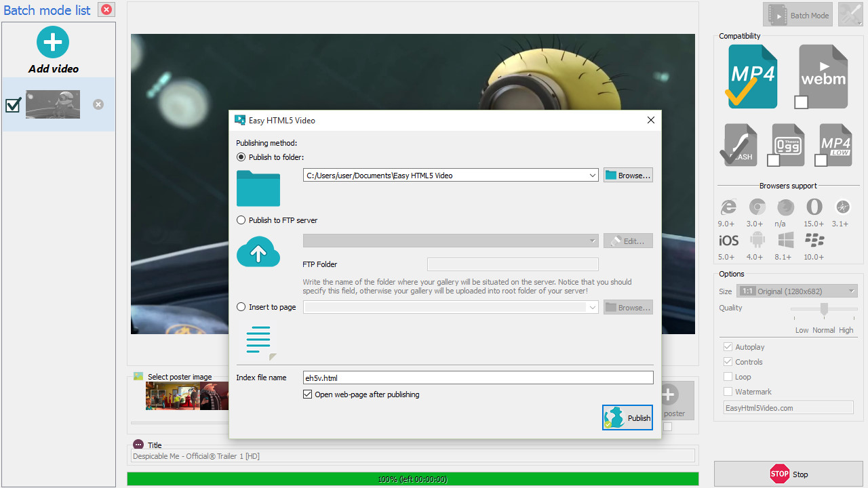
Task: Click the MP4 Low format icon
Action: coord(835,144)
